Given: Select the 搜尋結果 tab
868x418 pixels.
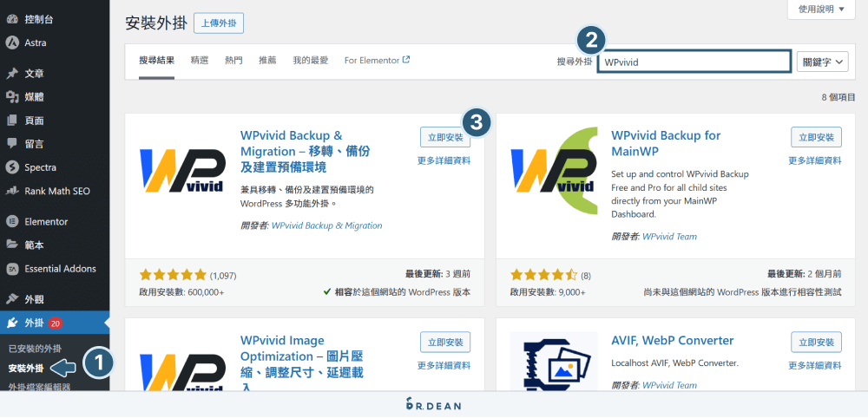Looking at the screenshot, I should [156, 60].
